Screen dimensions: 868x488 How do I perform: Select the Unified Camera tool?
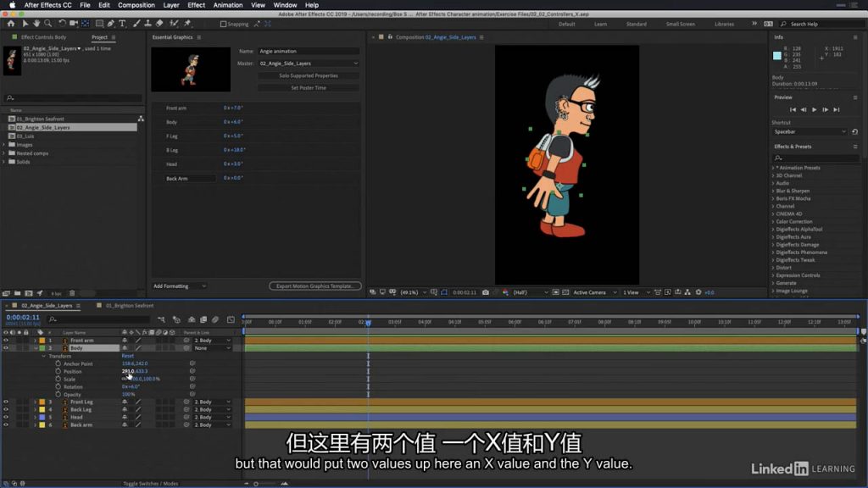[74, 24]
